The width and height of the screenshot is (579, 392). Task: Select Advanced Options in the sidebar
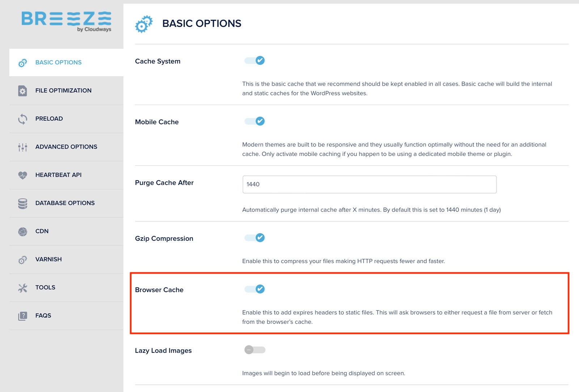66,147
